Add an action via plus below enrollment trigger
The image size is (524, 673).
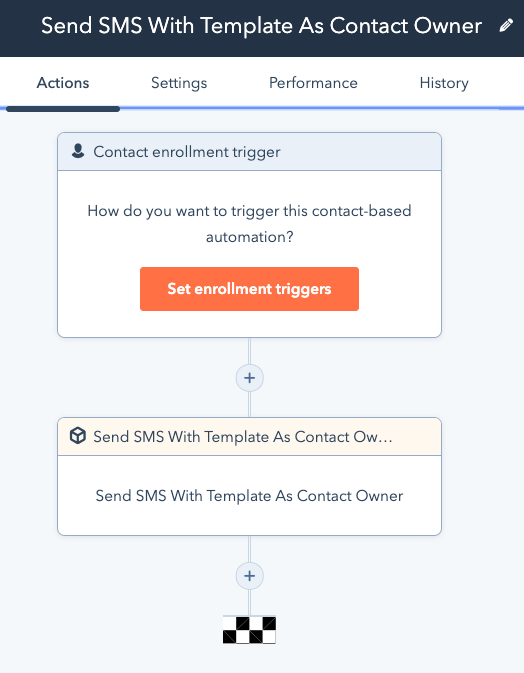tap(249, 378)
